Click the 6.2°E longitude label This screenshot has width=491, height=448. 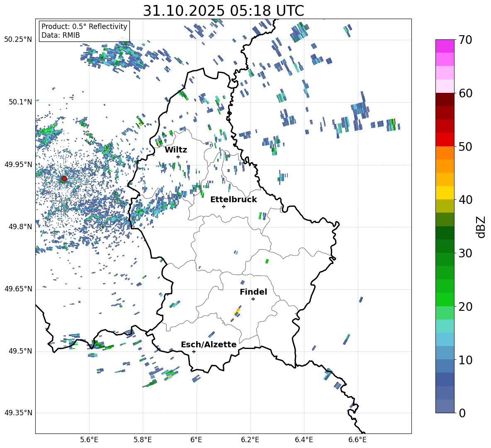point(250,440)
